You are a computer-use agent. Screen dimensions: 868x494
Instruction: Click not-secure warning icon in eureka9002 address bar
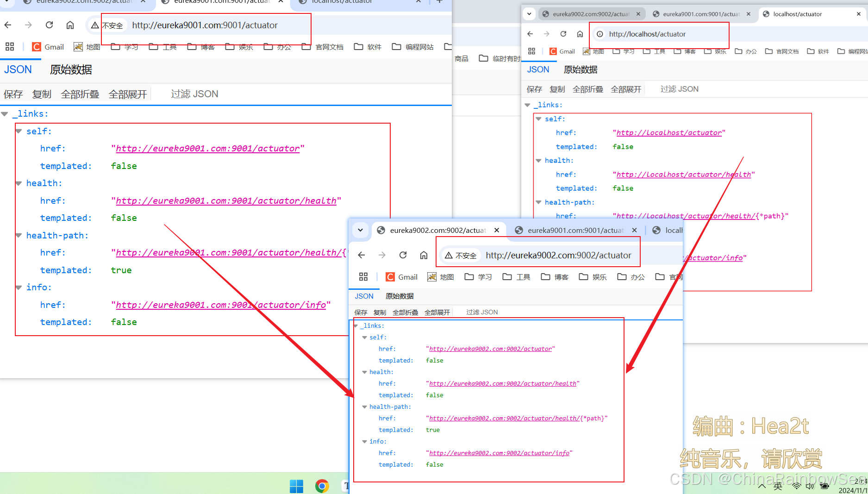point(449,255)
